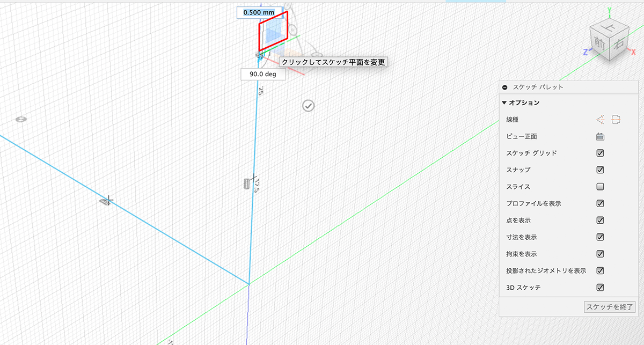
Task: Toggle the 拘束を表示 checkbox
Action: pos(601,254)
